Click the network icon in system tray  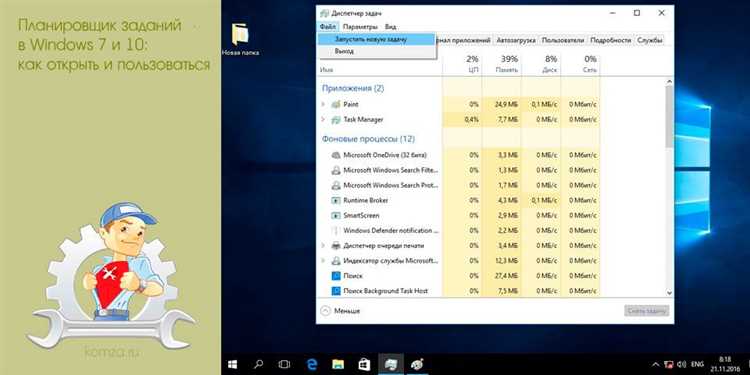coord(668,364)
